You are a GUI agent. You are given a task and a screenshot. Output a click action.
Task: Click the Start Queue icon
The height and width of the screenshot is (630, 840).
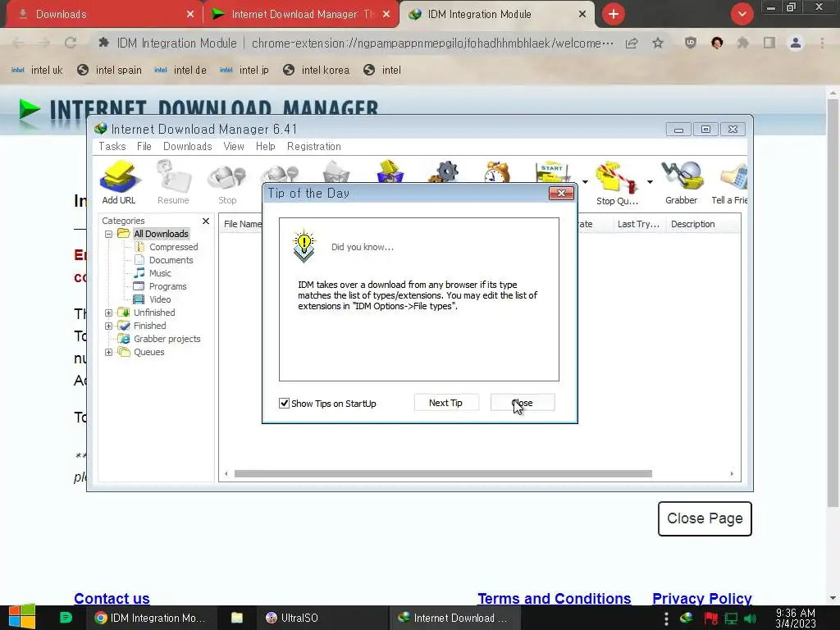point(552,172)
